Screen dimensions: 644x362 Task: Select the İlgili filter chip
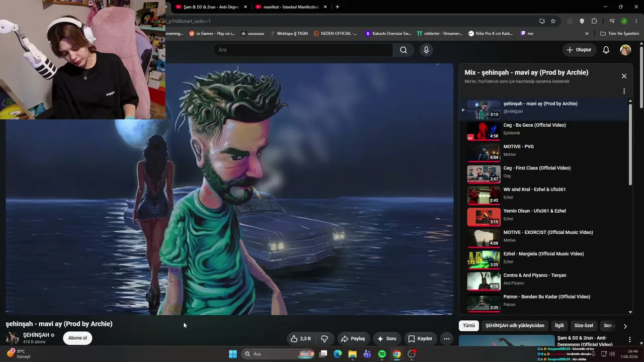[559, 326]
